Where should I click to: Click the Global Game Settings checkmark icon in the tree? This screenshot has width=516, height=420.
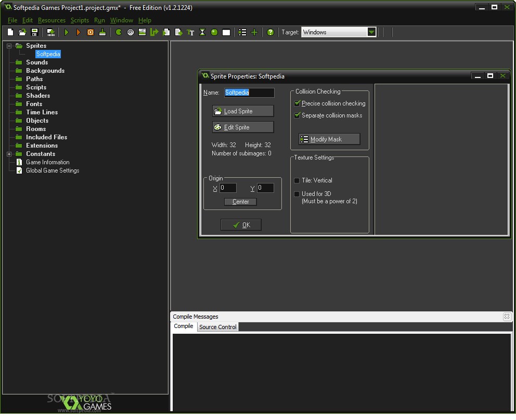click(19, 170)
